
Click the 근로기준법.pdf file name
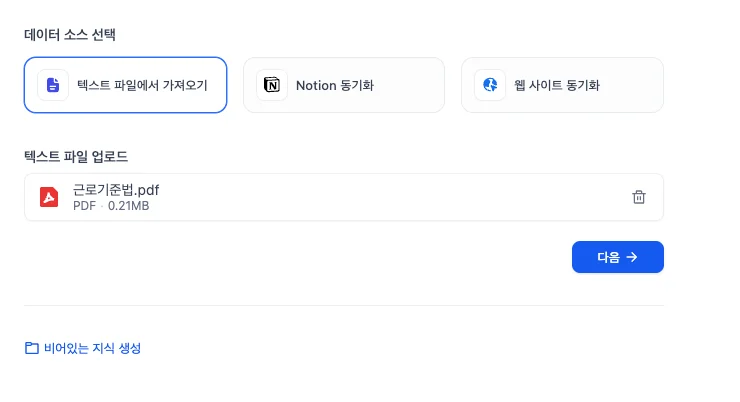tap(116, 190)
